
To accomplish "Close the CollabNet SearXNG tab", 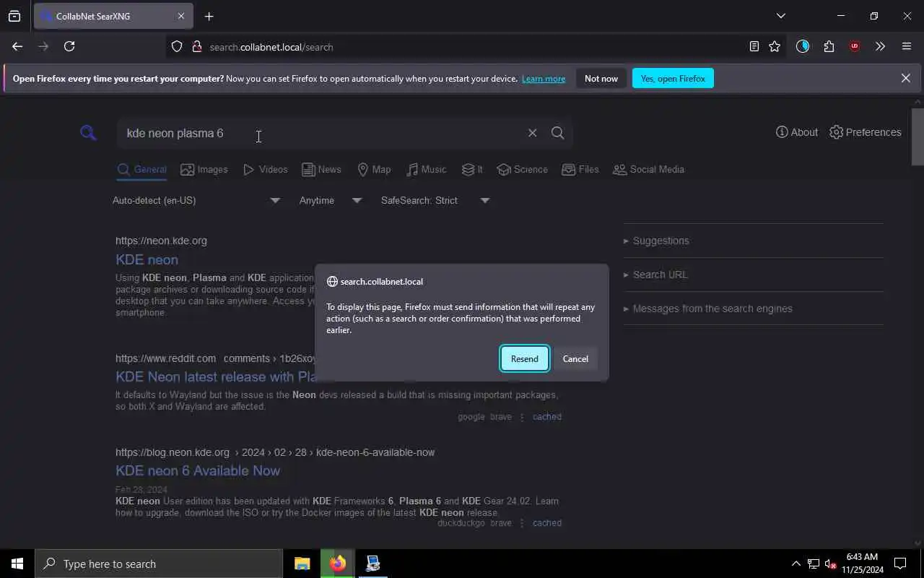I will 181,16.
